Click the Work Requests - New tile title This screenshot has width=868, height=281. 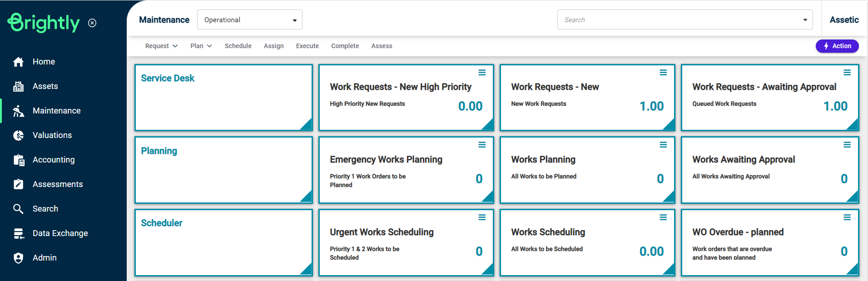[x=555, y=87]
